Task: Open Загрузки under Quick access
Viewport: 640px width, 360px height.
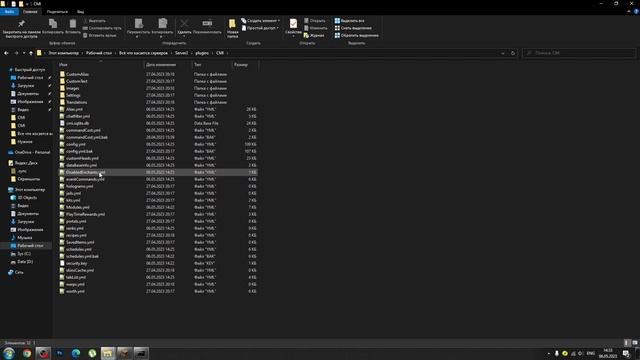Action: (26, 86)
